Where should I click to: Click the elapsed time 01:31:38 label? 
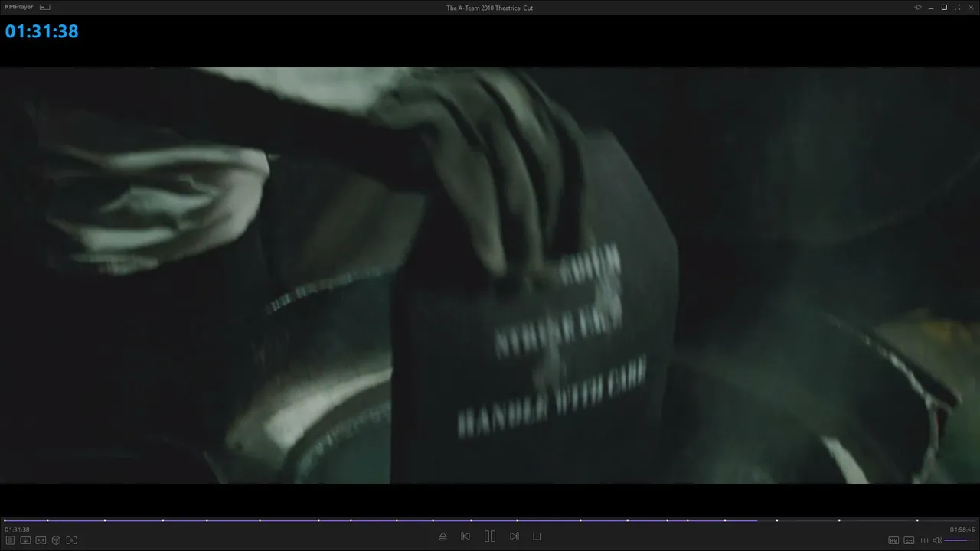(17, 530)
